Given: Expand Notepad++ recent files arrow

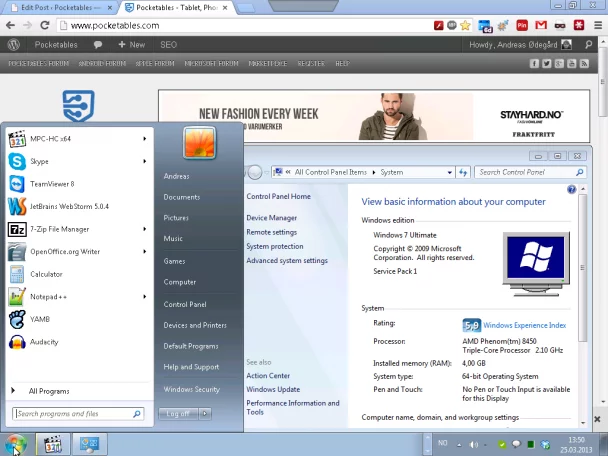Looking at the screenshot, I should [145, 297].
